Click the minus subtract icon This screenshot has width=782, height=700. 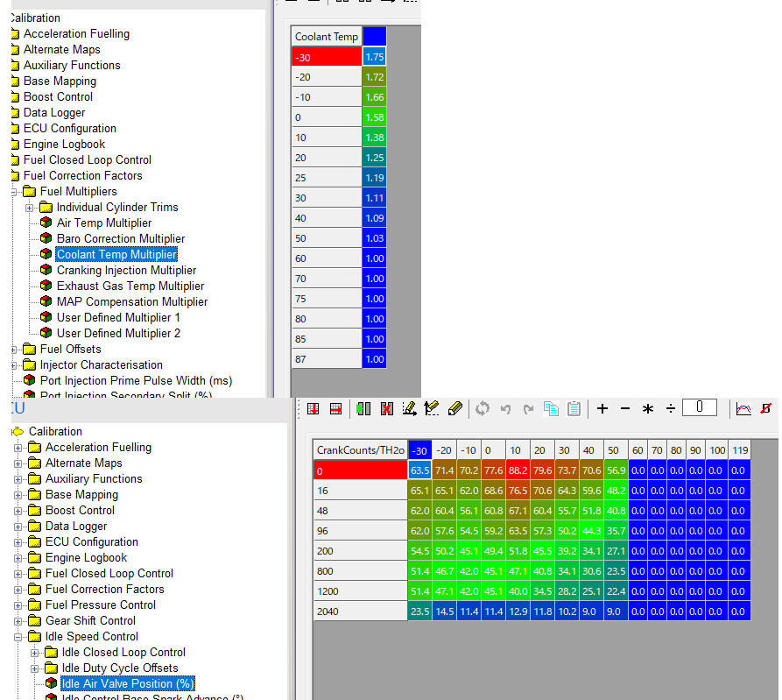click(625, 409)
